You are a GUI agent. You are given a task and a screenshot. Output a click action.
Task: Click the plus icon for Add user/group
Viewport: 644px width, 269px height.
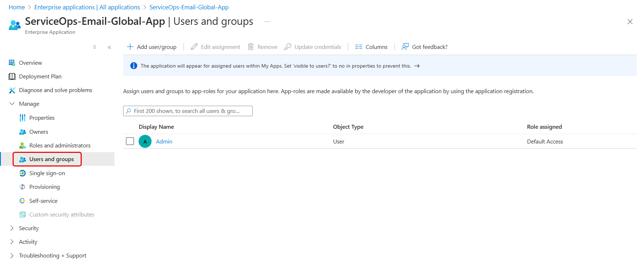[x=130, y=47]
